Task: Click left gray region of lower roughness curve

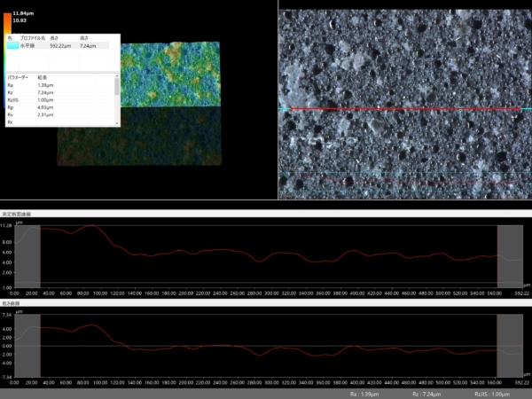Action: pyautogui.click(x=33, y=346)
